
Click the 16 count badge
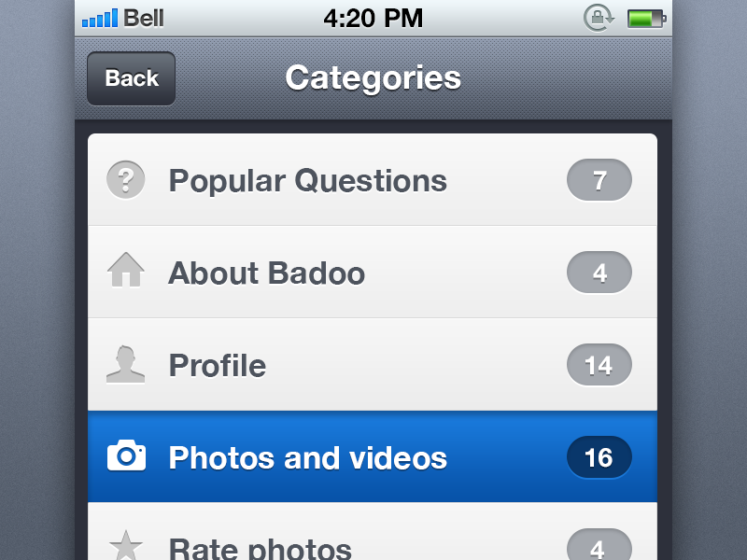[x=599, y=457]
